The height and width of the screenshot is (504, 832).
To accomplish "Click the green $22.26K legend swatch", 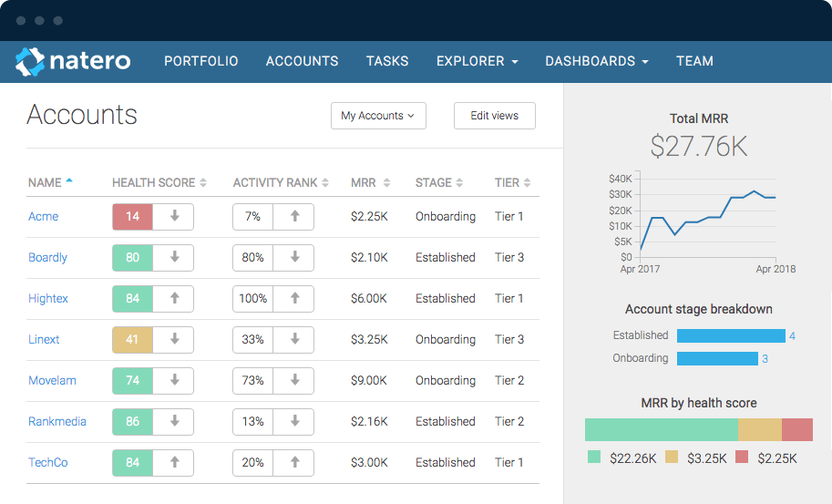I will coord(594,457).
